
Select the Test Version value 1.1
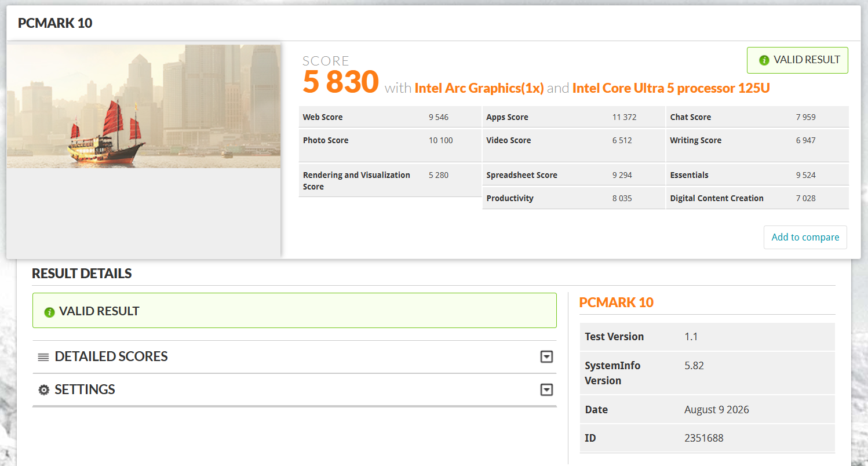(x=691, y=337)
